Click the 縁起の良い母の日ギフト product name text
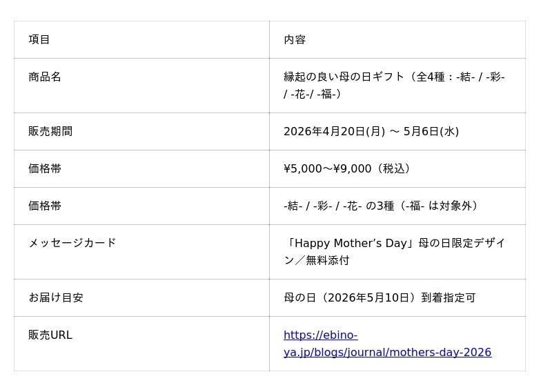This screenshot has width=552, height=392. click(344, 77)
